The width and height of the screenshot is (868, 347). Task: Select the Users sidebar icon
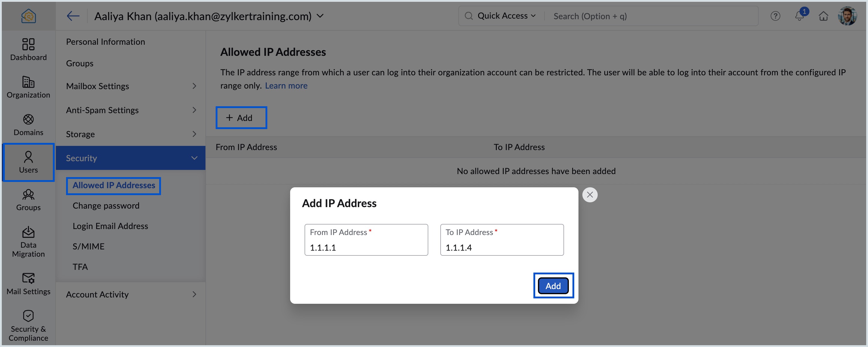[x=28, y=162]
